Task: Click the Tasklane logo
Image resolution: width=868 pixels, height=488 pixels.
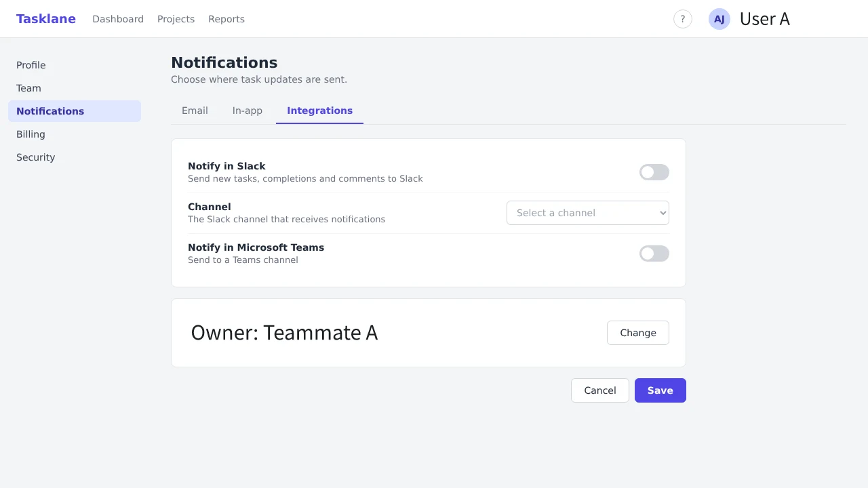Action: click(x=46, y=19)
